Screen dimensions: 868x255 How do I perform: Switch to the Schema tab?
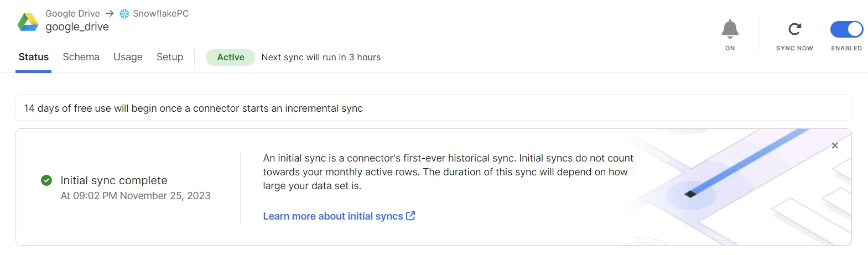81,57
